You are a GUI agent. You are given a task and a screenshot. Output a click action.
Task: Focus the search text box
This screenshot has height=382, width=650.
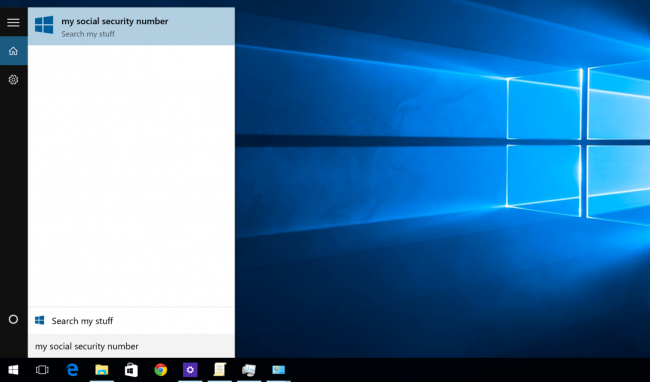pyautogui.click(x=131, y=346)
